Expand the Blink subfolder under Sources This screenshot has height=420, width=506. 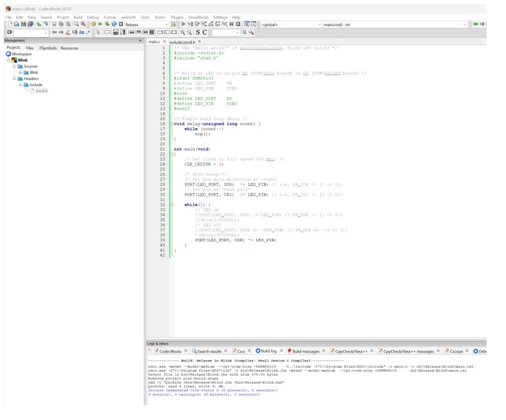click(x=20, y=72)
